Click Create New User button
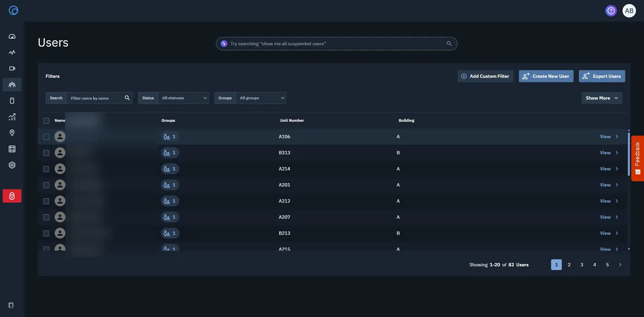The image size is (644, 317). coord(546,76)
